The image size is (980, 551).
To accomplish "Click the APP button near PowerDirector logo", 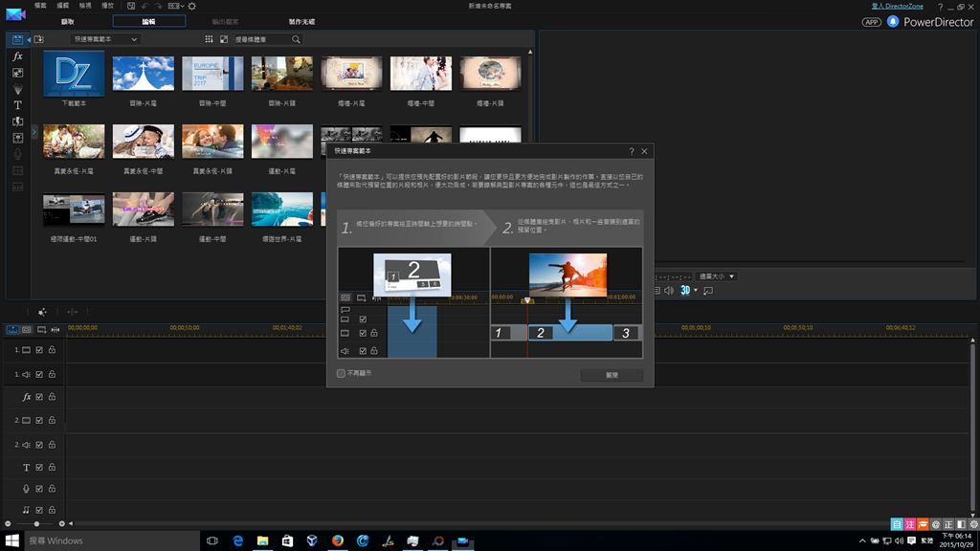I will (871, 22).
